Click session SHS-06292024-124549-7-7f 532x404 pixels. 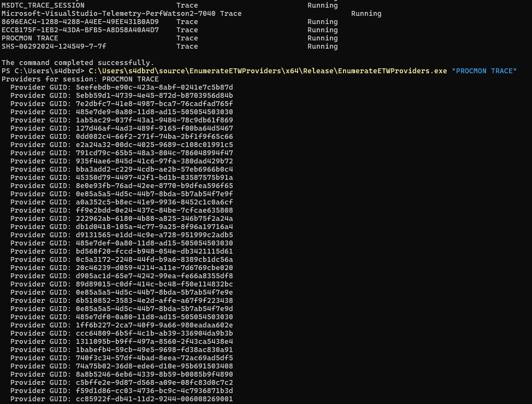(x=54, y=46)
